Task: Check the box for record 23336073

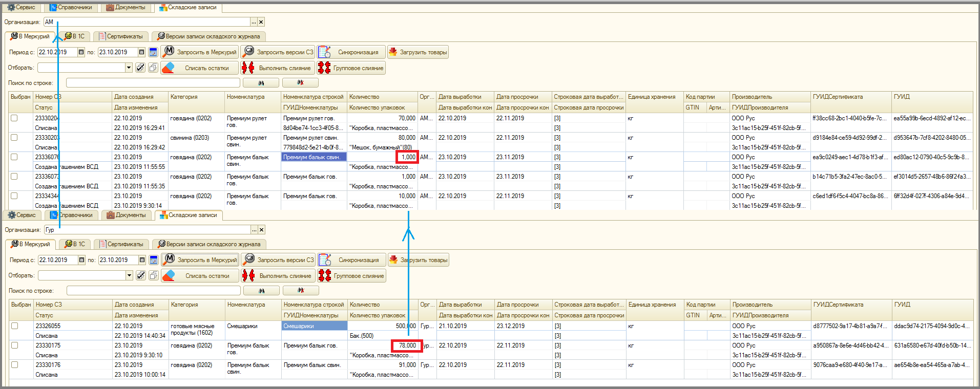Action: tap(14, 177)
